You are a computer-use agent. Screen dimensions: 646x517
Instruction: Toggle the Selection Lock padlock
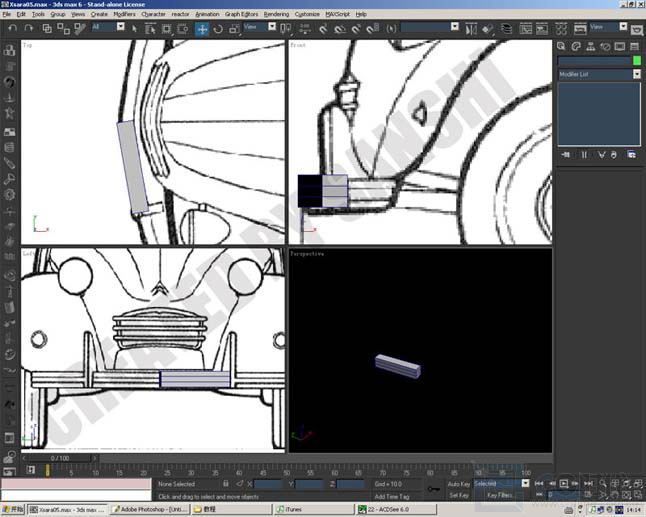[226, 484]
